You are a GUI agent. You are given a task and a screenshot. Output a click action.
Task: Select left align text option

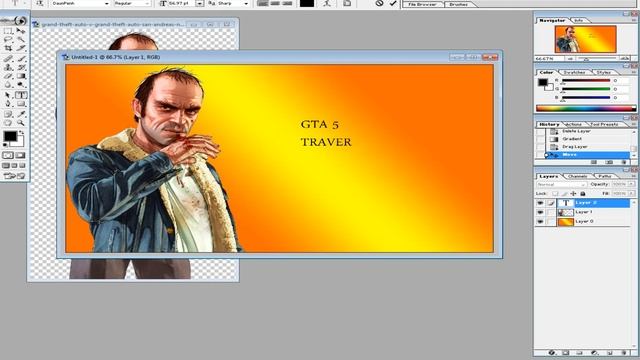pyautogui.click(x=263, y=3)
